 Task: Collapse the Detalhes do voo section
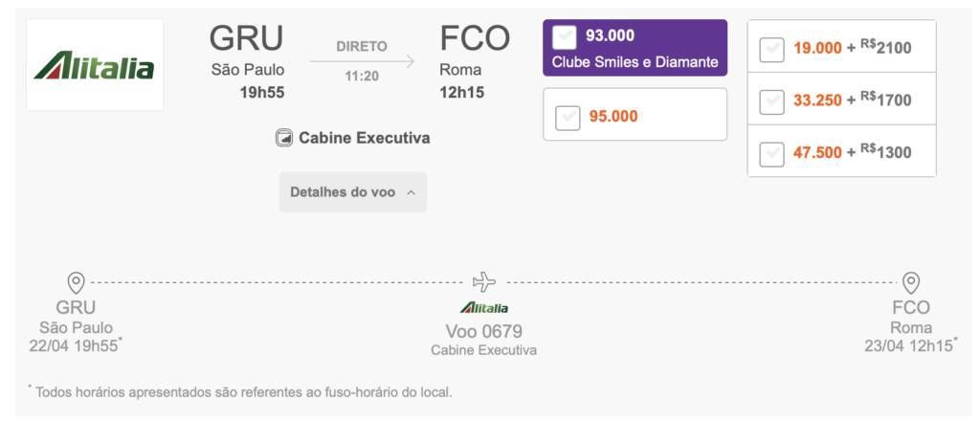coord(352,192)
